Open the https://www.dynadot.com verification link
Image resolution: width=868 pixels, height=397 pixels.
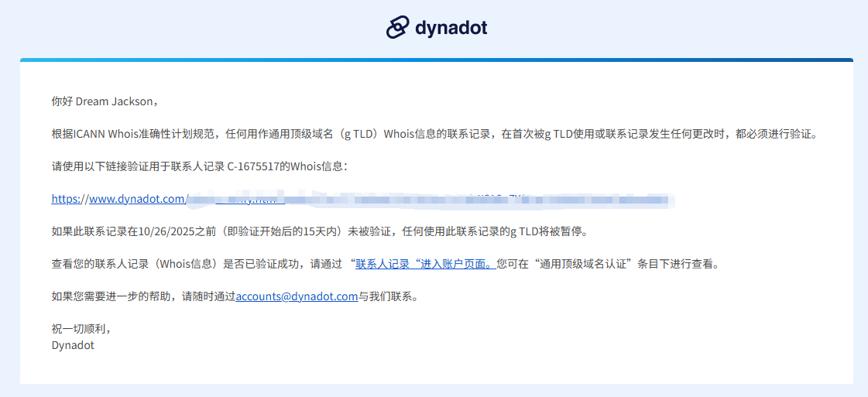(x=118, y=199)
